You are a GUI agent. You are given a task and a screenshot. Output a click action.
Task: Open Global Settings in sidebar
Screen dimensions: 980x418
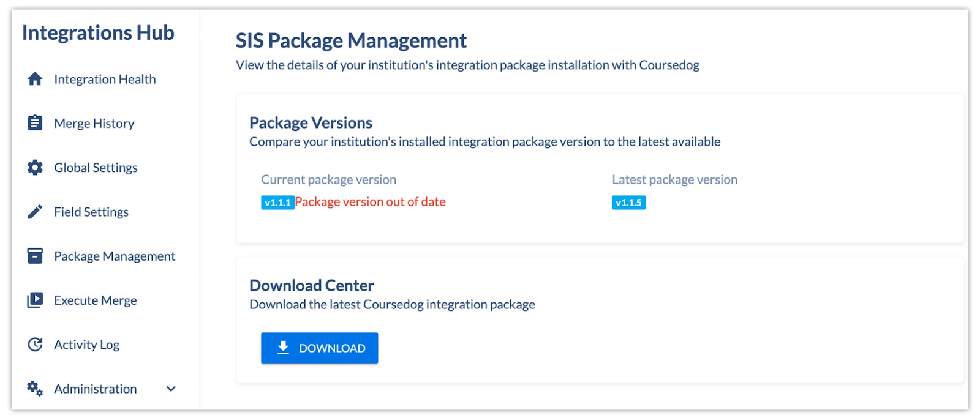tap(96, 167)
